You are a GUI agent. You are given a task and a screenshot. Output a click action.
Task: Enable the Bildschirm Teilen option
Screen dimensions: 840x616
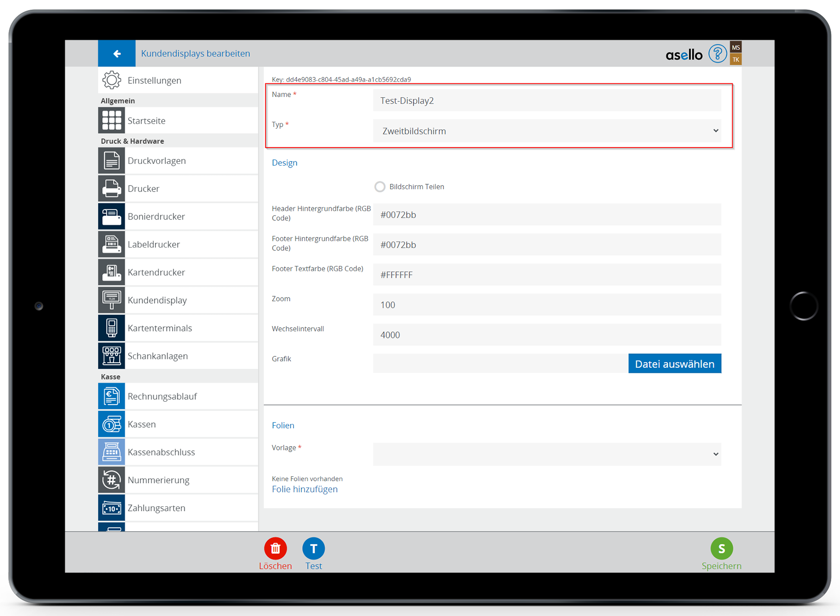[380, 187]
